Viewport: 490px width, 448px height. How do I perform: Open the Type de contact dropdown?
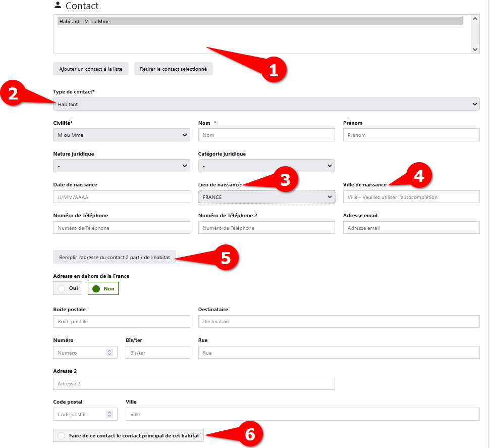point(266,104)
